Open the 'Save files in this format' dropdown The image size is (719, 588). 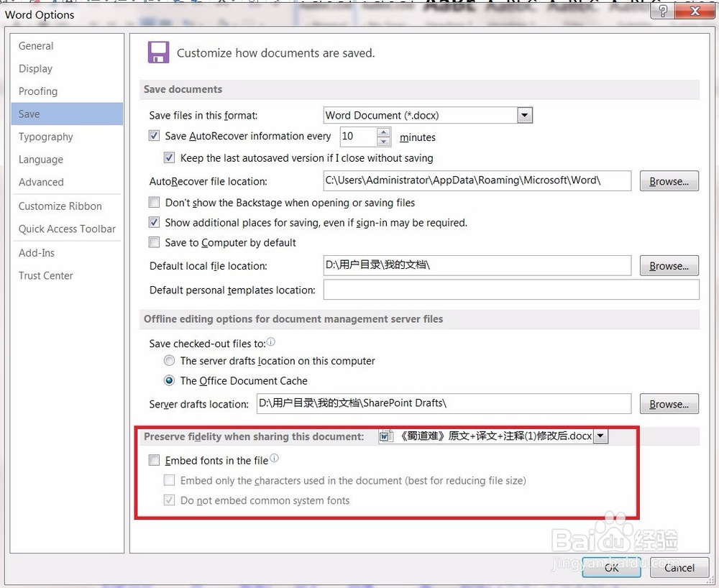pos(525,115)
